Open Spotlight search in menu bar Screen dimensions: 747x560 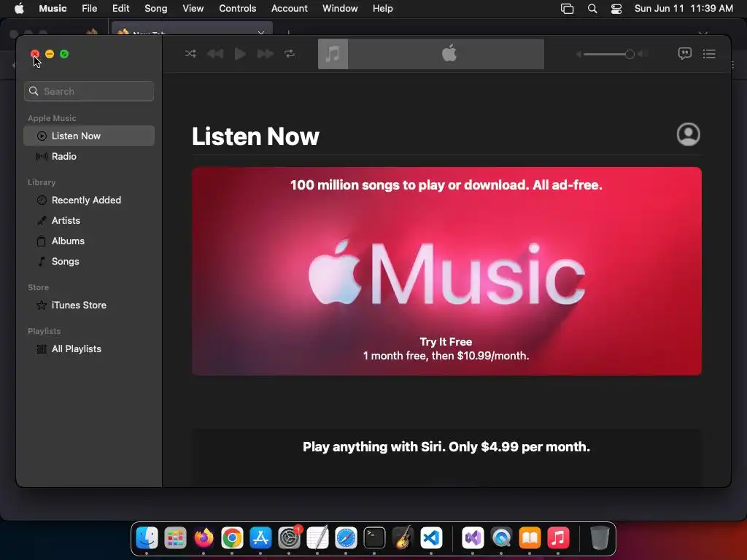tap(592, 9)
